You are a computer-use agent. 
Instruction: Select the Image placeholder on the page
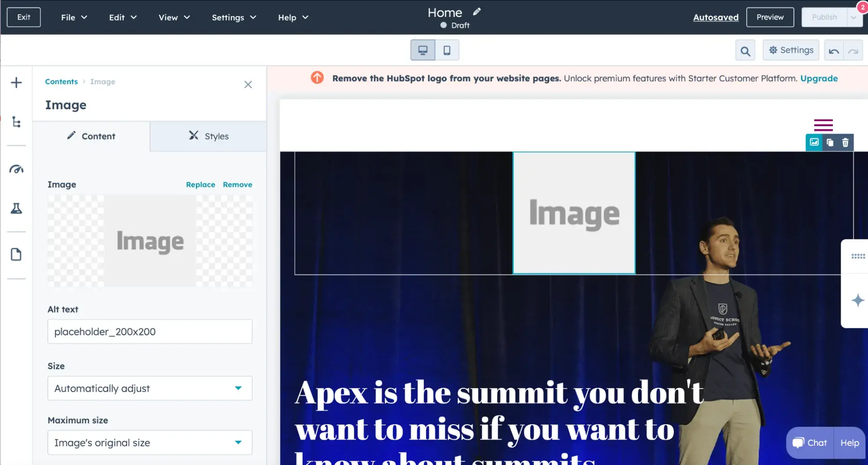tap(574, 213)
